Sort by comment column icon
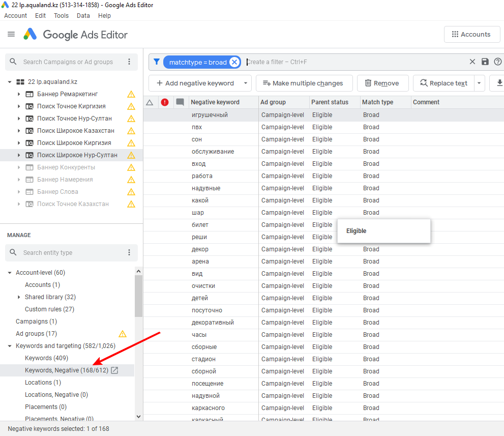 tap(180, 102)
